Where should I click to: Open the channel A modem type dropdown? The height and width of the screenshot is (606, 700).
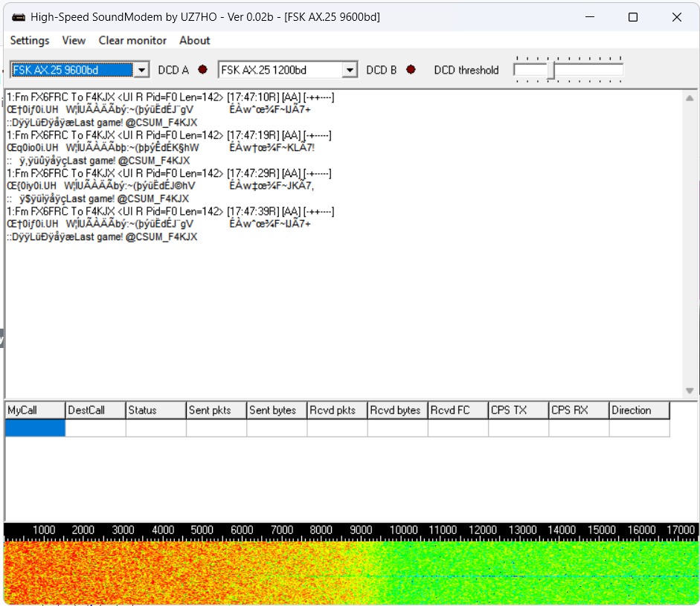[x=142, y=70]
